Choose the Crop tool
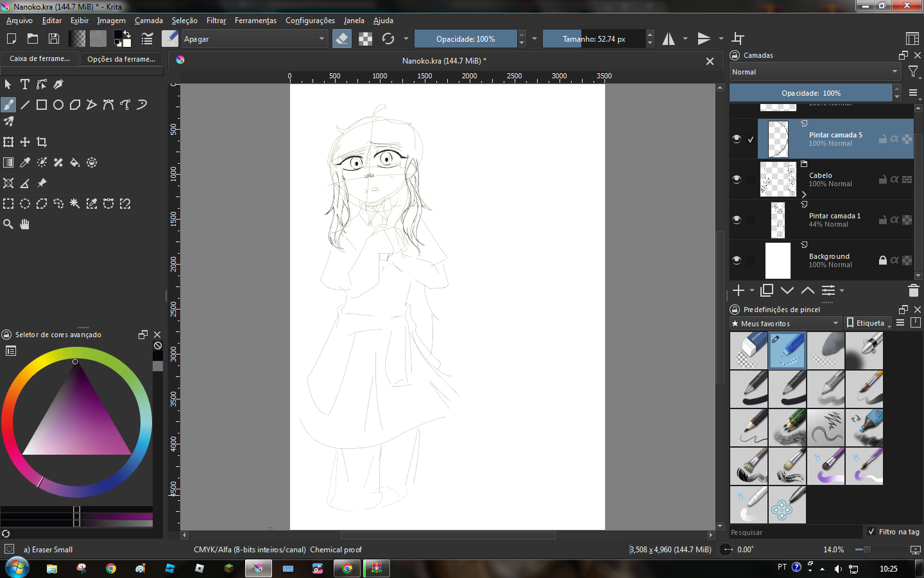Image resolution: width=924 pixels, height=578 pixels. (x=42, y=142)
